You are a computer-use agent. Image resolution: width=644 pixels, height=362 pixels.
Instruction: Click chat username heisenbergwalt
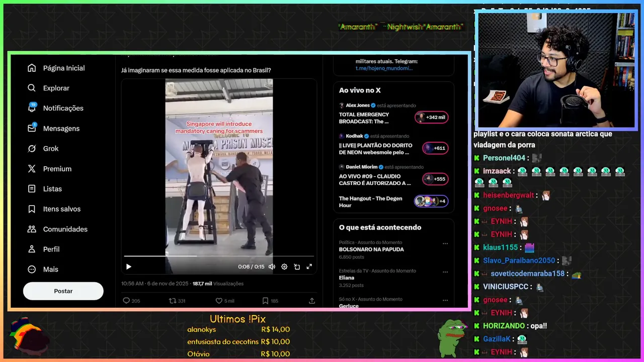[509, 195]
